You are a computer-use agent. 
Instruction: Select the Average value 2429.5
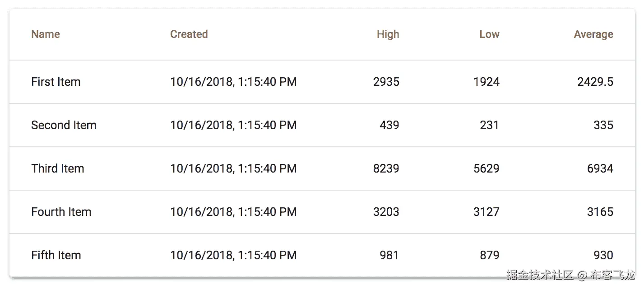pyautogui.click(x=595, y=82)
